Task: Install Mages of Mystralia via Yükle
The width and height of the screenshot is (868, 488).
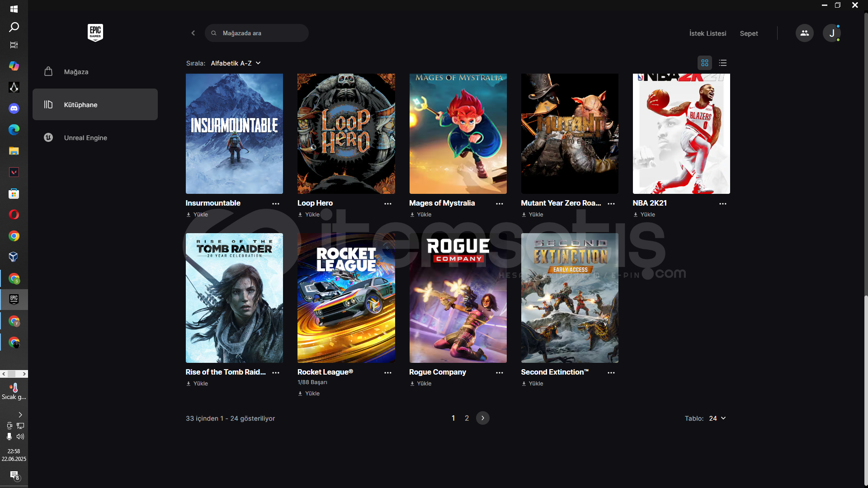Action: (420, 215)
